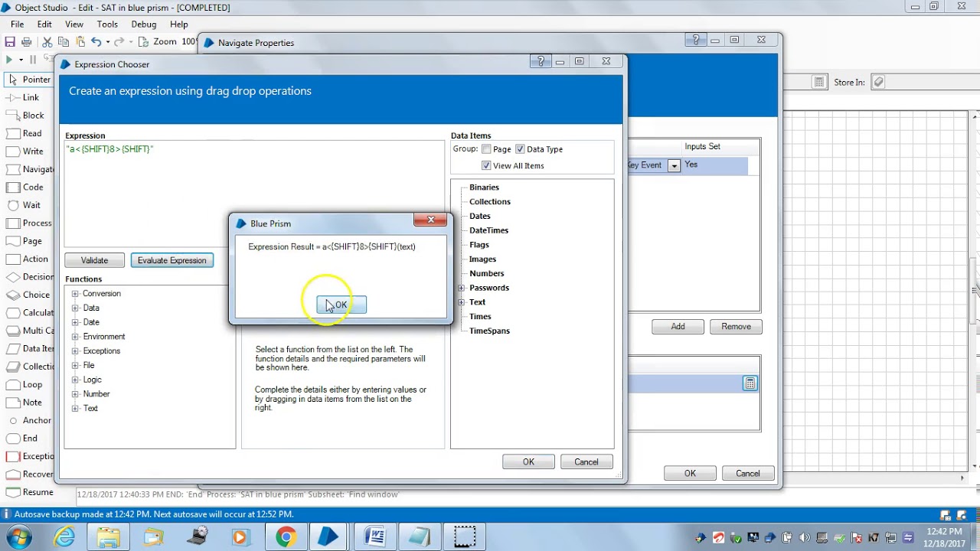Expand the Environment functions node
The image size is (980, 551).
[x=75, y=337]
